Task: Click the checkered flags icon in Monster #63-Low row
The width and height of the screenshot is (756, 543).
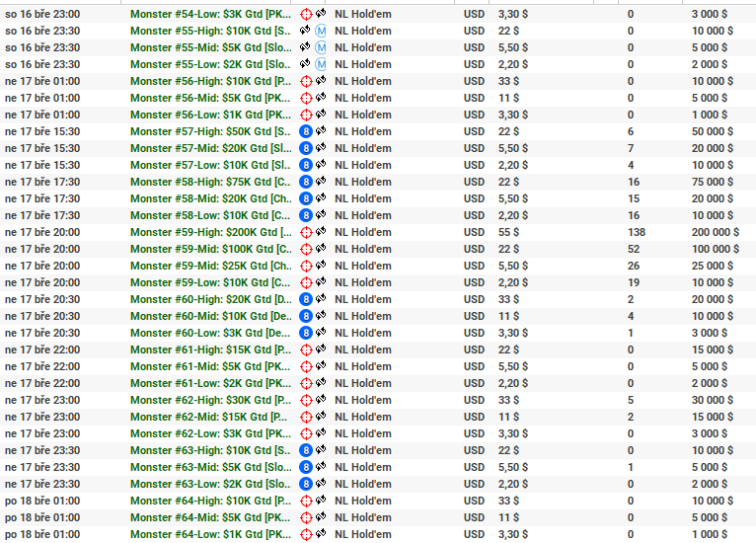Action: tap(321, 483)
